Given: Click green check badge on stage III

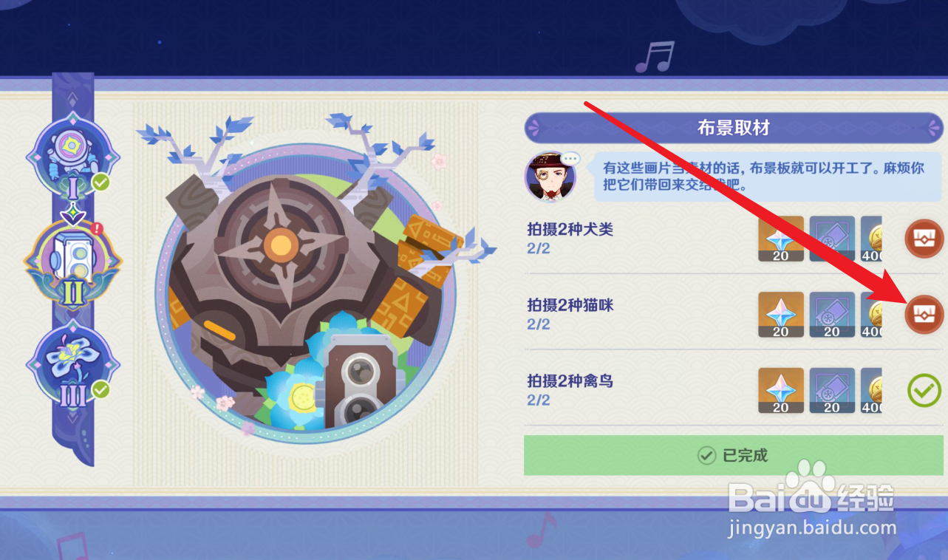Looking at the screenshot, I should [x=101, y=389].
